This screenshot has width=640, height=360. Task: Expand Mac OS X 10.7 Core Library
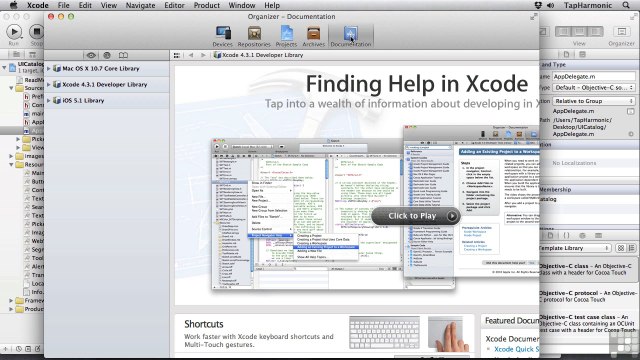coord(49,69)
